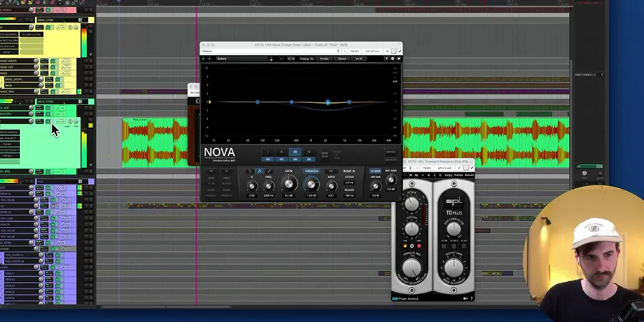Click the SPL logo badge
Screen dimensions: 644x322
pyautogui.click(x=454, y=201)
